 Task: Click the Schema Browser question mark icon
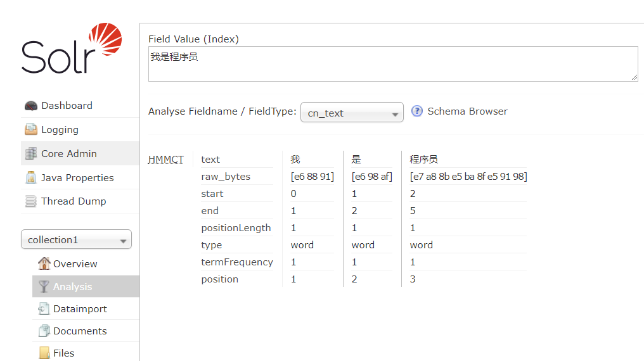[x=417, y=111]
